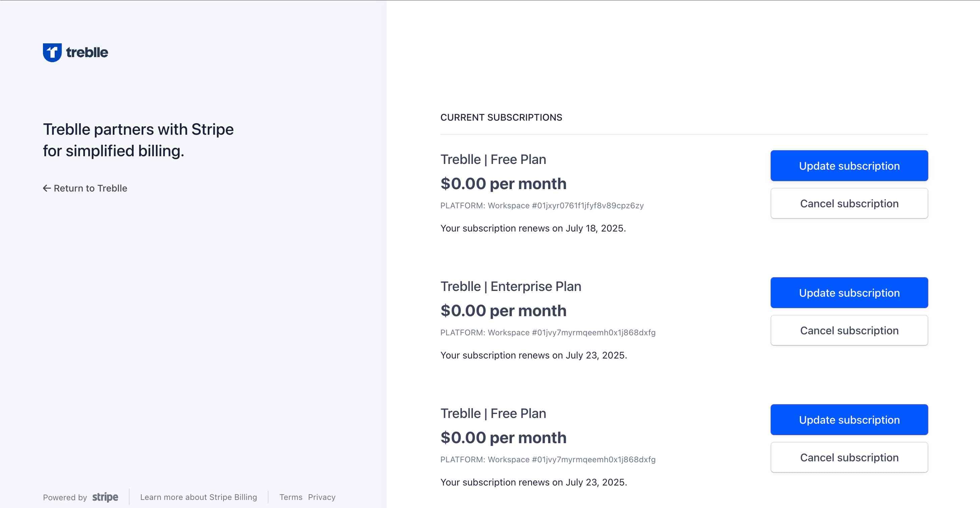Open the Terms page
The height and width of the screenshot is (508, 980).
click(291, 497)
